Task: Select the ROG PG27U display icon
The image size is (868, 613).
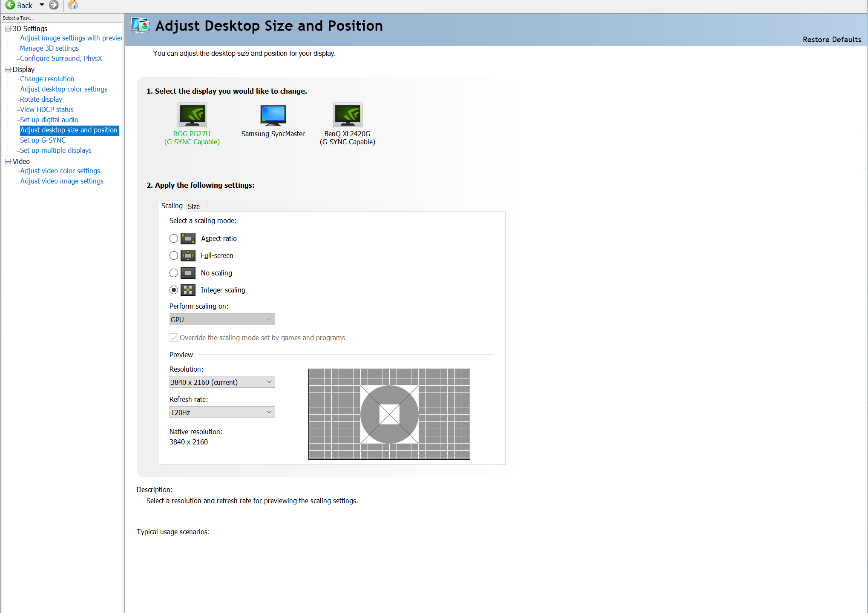Action: 192,115
